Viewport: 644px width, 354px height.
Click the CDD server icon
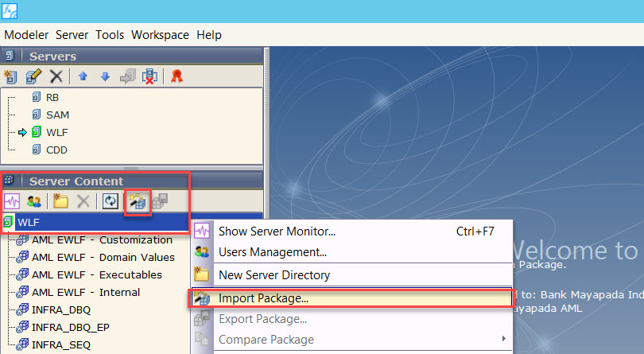pyautogui.click(x=36, y=150)
